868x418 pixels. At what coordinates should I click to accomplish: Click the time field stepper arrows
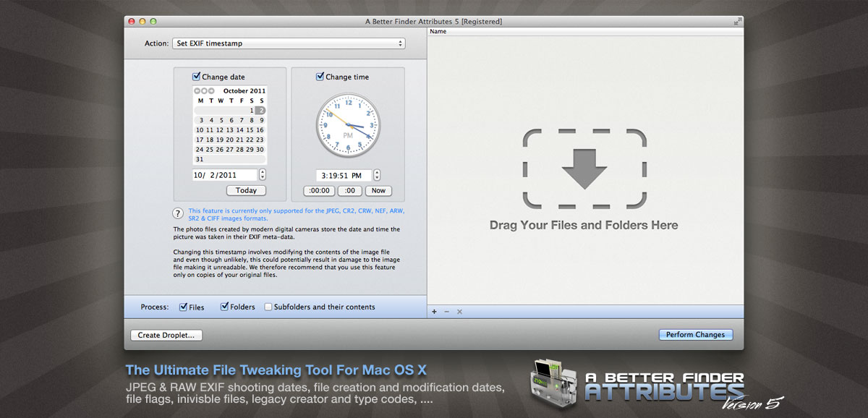(x=377, y=175)
